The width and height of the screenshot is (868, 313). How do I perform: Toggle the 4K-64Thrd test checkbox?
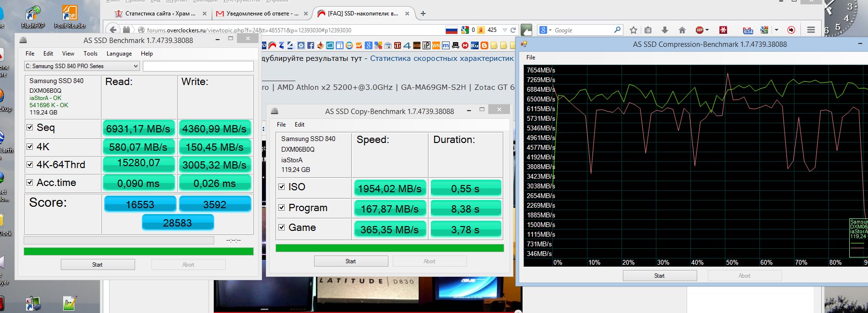pos(30,165)
